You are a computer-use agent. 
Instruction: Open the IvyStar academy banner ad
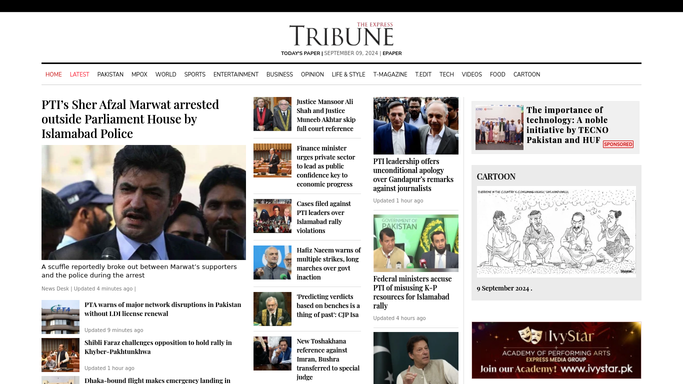point(556,350)
